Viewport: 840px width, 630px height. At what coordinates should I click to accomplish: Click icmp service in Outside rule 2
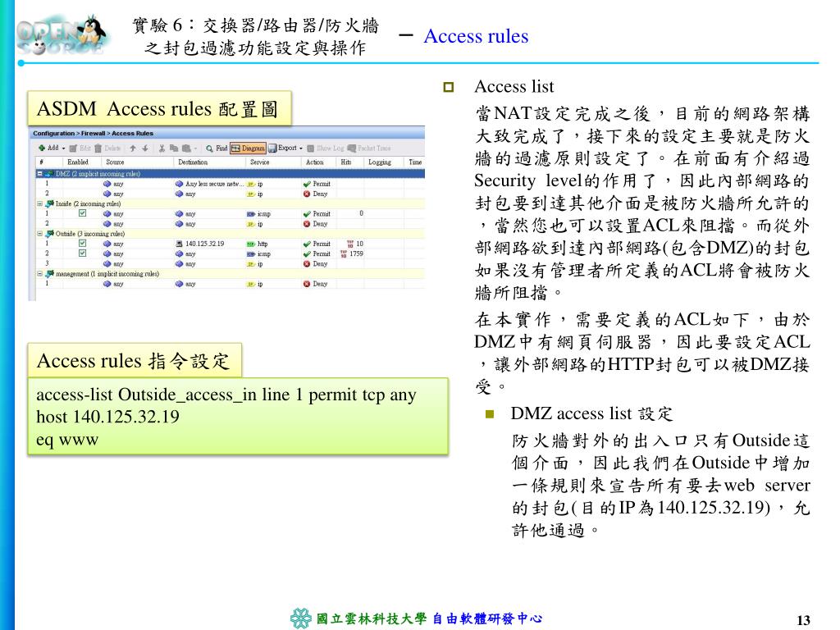tap(258, 254)
